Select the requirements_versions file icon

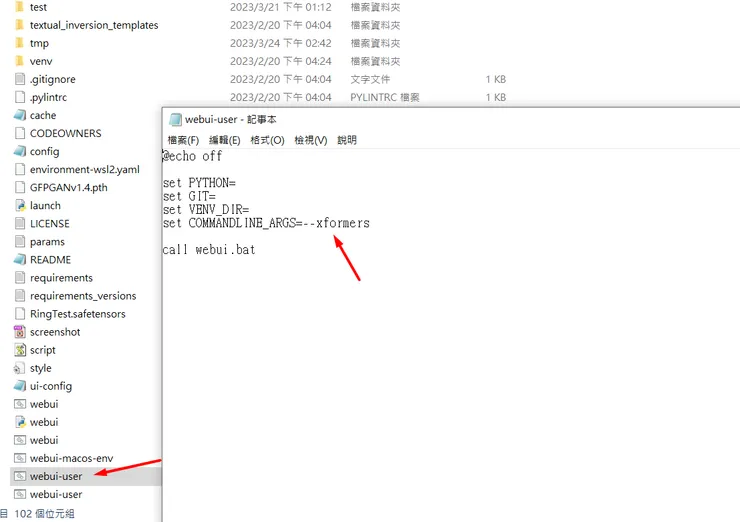pos(20,295)
